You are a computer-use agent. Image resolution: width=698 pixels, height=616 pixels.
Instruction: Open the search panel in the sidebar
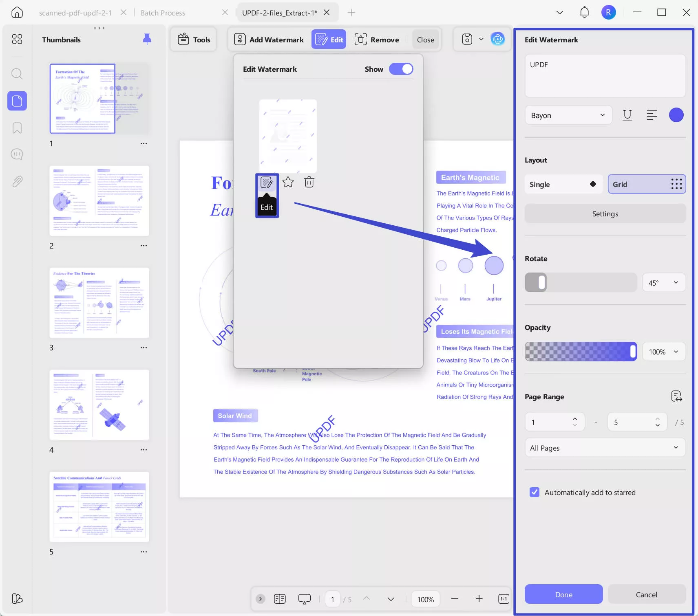tap(17, 74)
